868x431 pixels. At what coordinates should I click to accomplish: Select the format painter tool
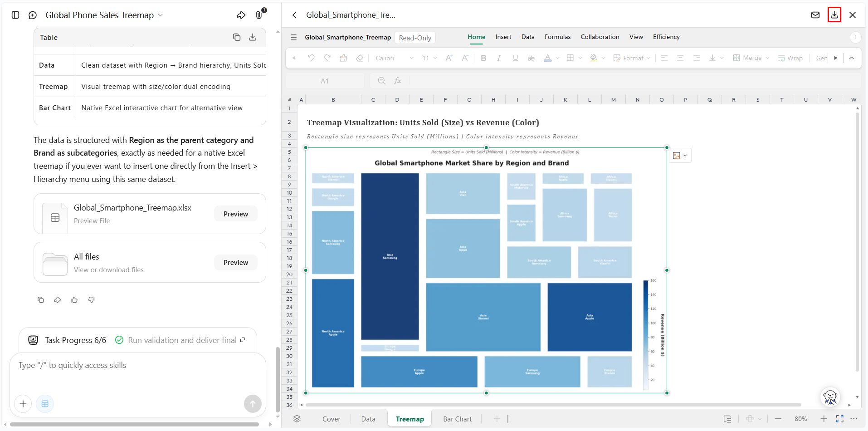click(x=343, y=58)
